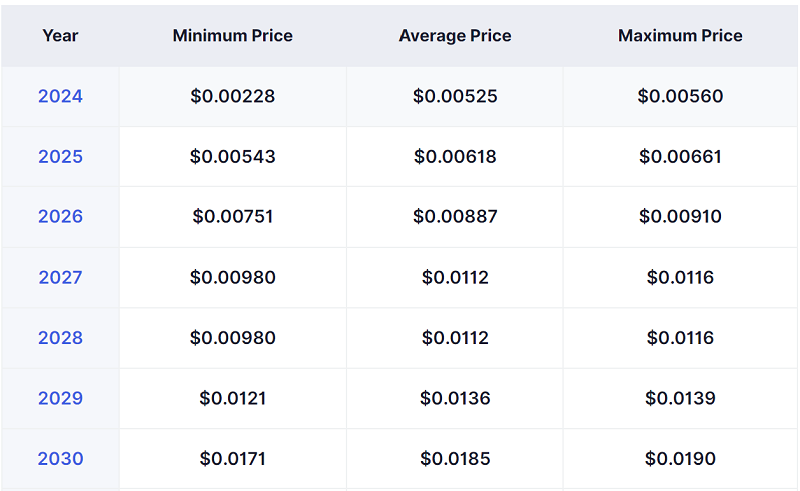
Task: Select the 2024 minimum price $0.00228
Action: point(232,96)
